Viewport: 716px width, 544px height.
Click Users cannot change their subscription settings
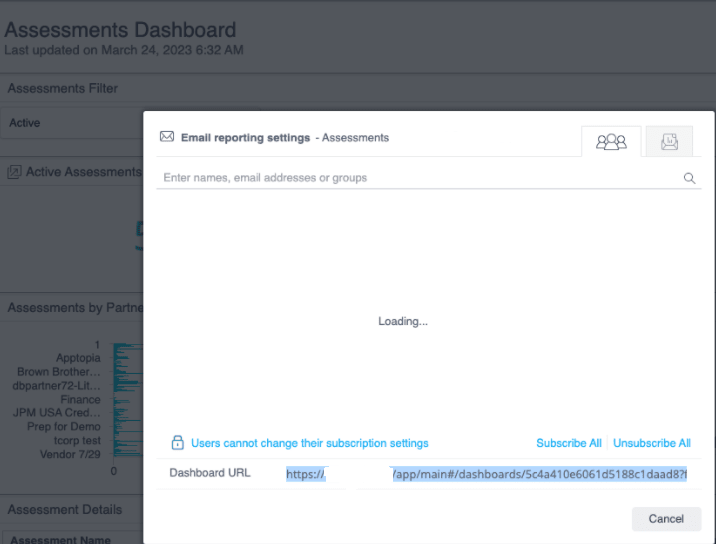310,443
